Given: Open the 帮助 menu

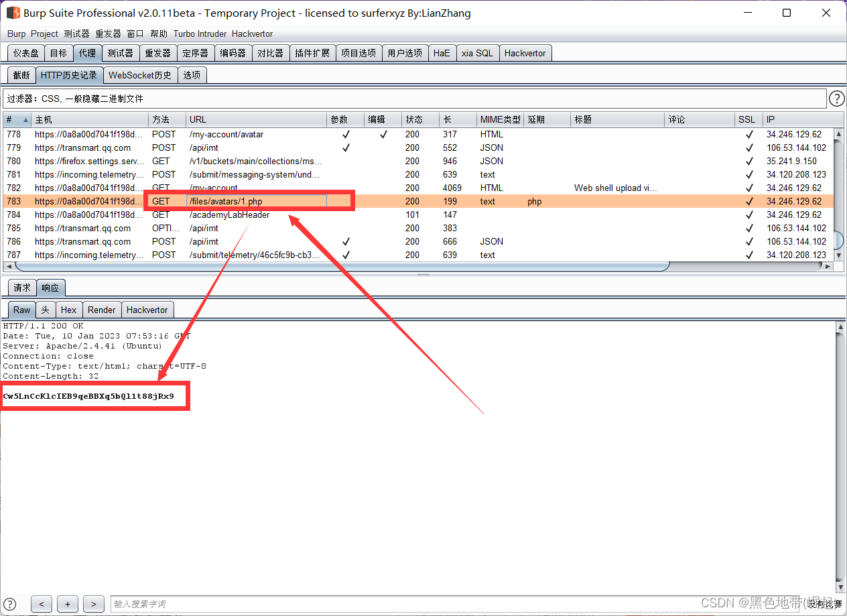Looking at the screenshot, I should pos(159,34).
